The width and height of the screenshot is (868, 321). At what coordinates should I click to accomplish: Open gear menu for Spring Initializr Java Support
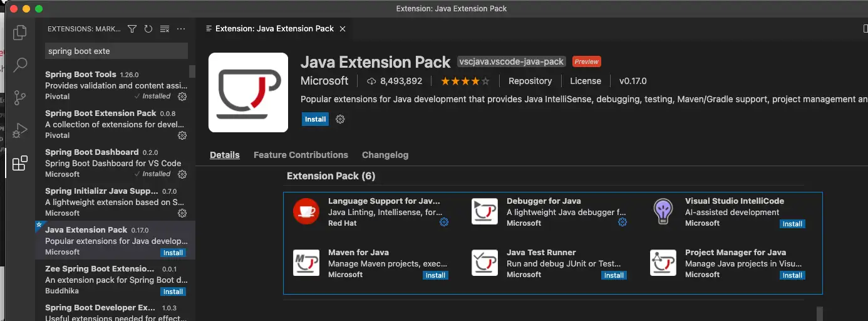pyautogui.click(x=182, y=213)
